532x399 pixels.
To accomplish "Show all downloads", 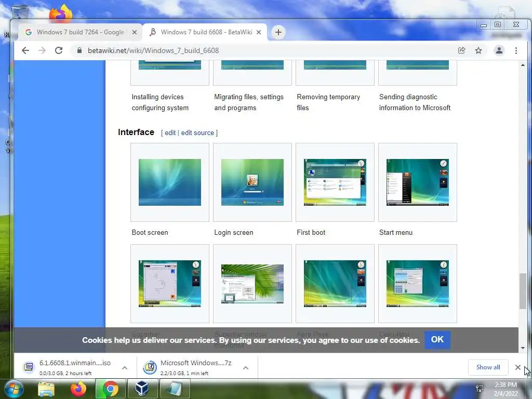I will pos(488,367).
